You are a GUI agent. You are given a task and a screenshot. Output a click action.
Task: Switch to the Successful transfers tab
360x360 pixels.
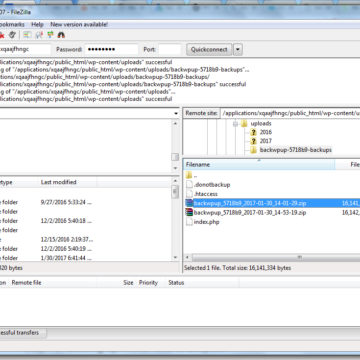pyautogui.click(x=23, y=333)
